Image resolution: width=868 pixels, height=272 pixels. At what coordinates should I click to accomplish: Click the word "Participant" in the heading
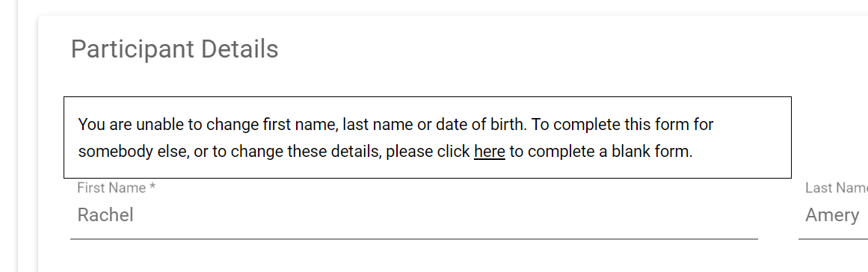pyautogui.click(x=133, y=49)
